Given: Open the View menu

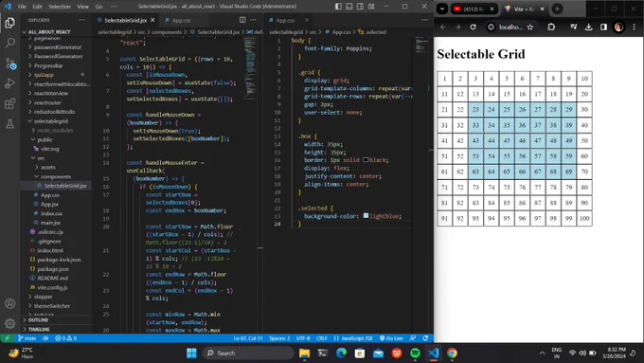Looking at the screenshot, I should click(x=83, y=7).
